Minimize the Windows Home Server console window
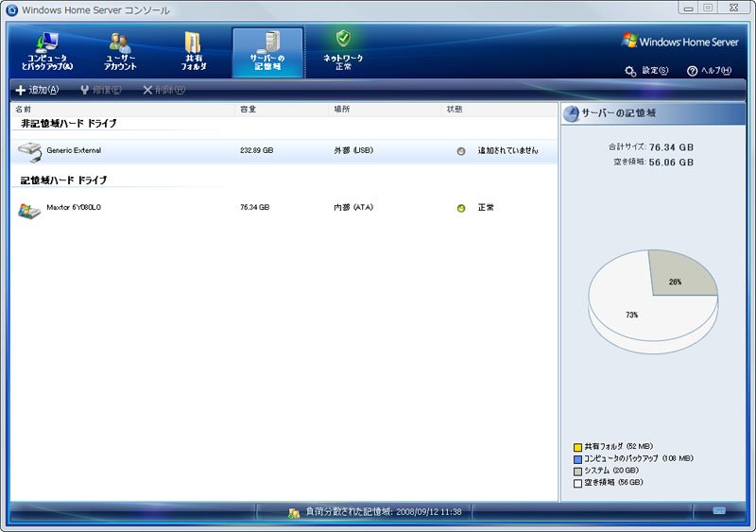 click(688, 8)
